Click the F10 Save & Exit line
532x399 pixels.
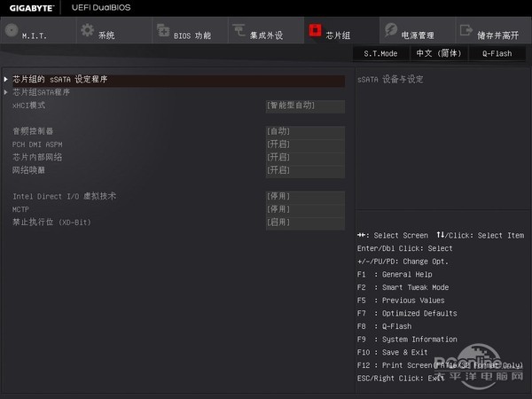[x=392, y=353]
